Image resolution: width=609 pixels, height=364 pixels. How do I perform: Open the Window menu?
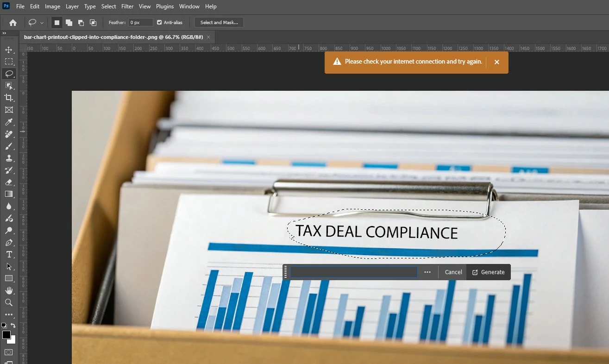click(x=189, y=6)
